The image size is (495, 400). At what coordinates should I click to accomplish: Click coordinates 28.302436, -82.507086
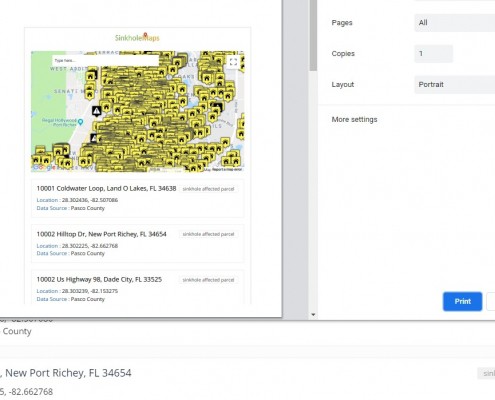click(90, 200)
